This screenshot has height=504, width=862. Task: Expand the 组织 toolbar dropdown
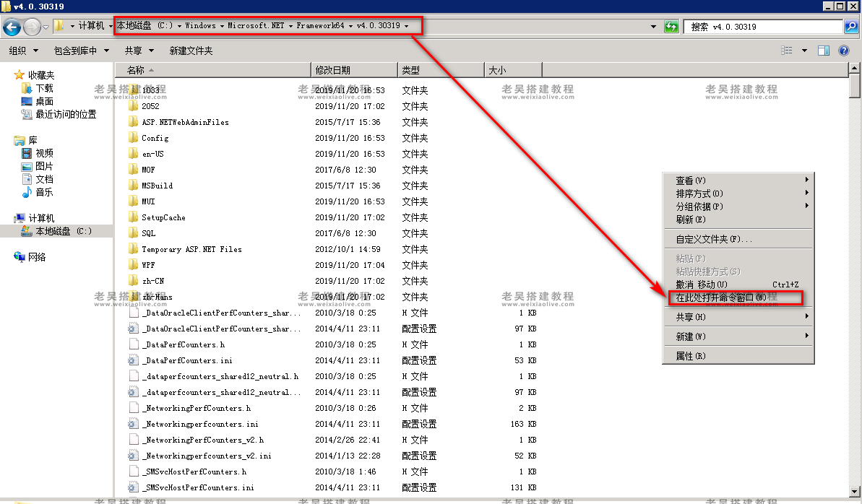[24, 50]
